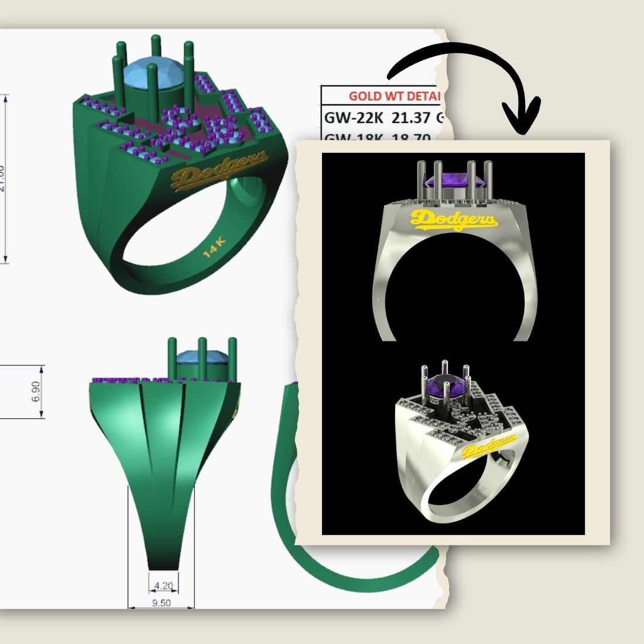Click the "9.50" dimension value
Viewport: 644px width, 644px height.
(161, 603)
